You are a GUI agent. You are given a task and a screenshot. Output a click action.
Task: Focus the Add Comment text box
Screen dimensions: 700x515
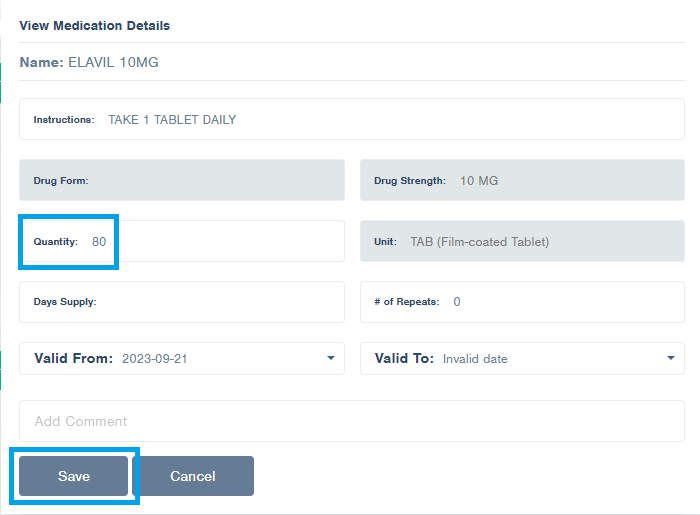[x=351, y=421]
